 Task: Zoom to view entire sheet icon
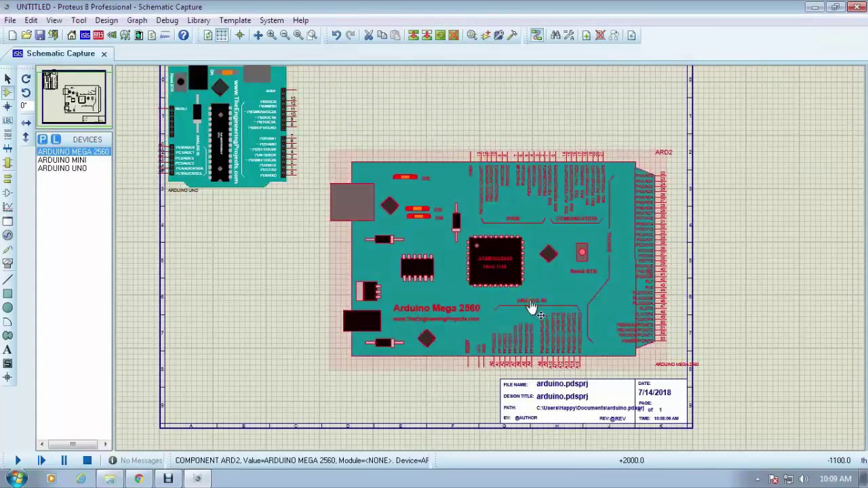pyautogui.click(x=298, y=35)
